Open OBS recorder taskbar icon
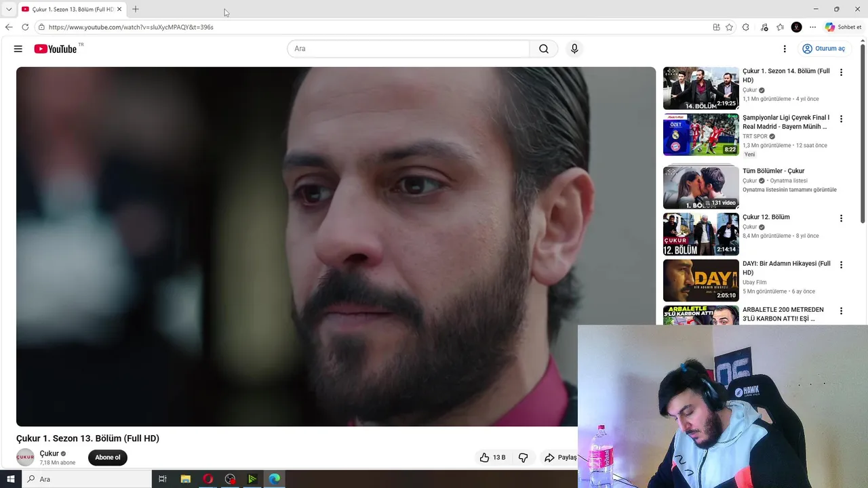This screenshot has width=868, height=488. (x=230, y=479)
